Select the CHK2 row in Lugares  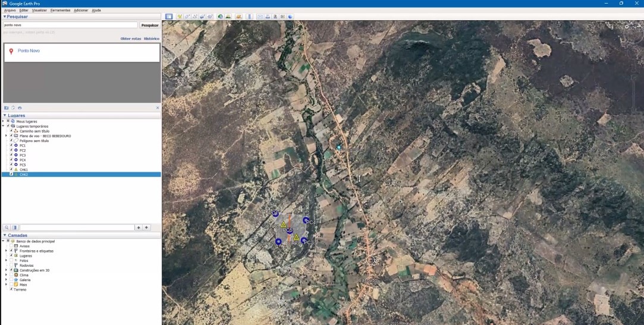coord(81,175)
